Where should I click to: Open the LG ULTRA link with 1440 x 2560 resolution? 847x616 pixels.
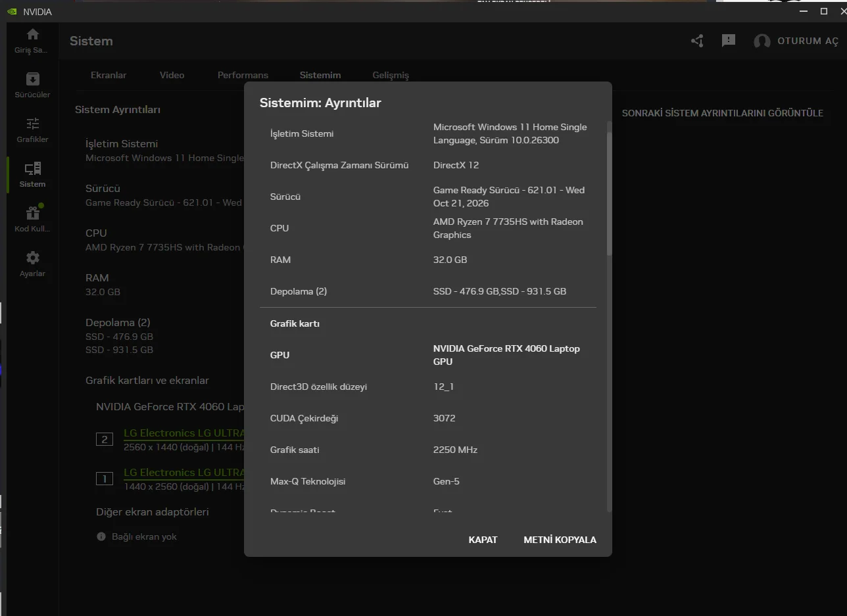click(184, 473)
